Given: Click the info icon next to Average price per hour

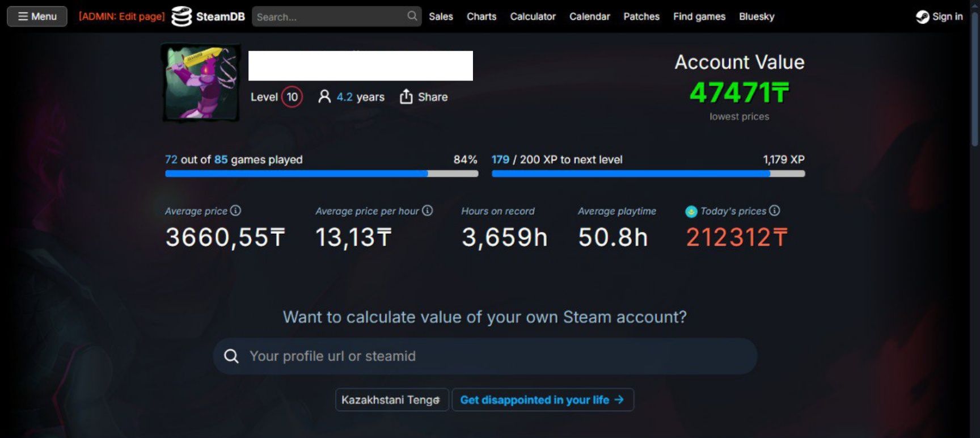Looking at the screenshot, I should pos(428,210).
